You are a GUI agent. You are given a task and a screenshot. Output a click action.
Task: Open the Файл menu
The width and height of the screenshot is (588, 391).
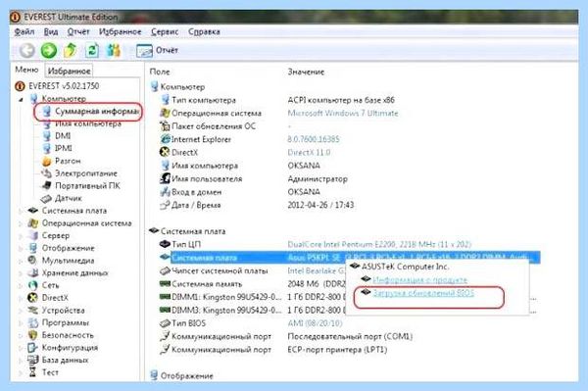pyautogui.click(x=24, y=32)
